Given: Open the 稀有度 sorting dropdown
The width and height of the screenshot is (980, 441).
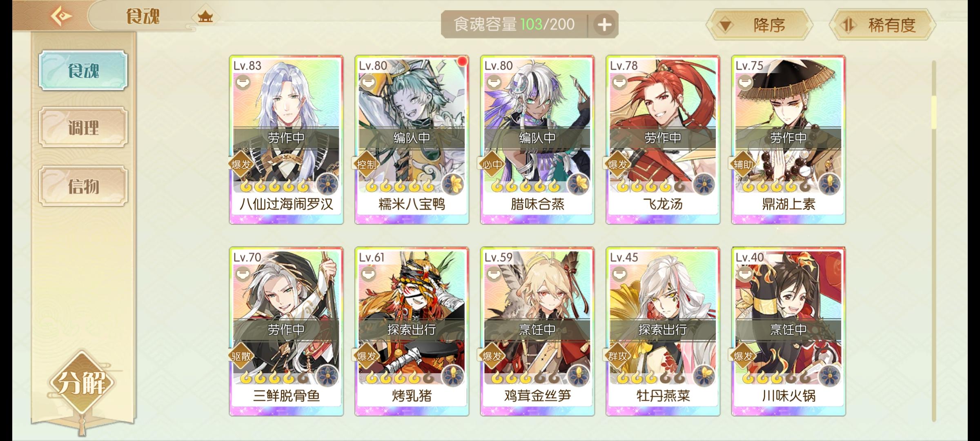Looking at the screenshot, I should click(x=882, y=25).
